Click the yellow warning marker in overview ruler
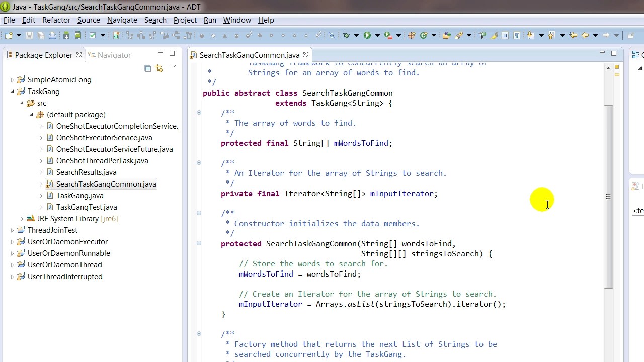This screenshot has width=644, height=362. point(617,74)
